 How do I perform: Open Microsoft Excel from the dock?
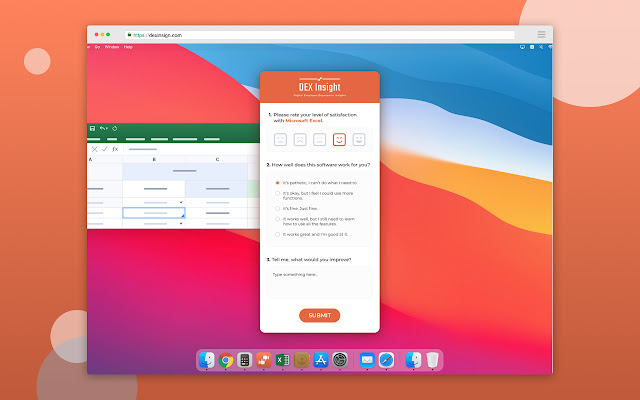pyautogui.click(x=282, y=360)
